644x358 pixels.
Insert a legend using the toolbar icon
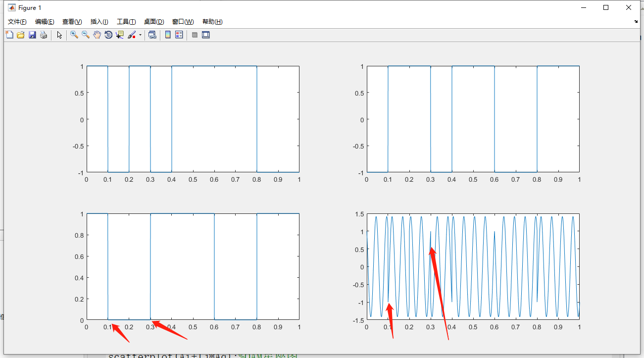(179, 35)
